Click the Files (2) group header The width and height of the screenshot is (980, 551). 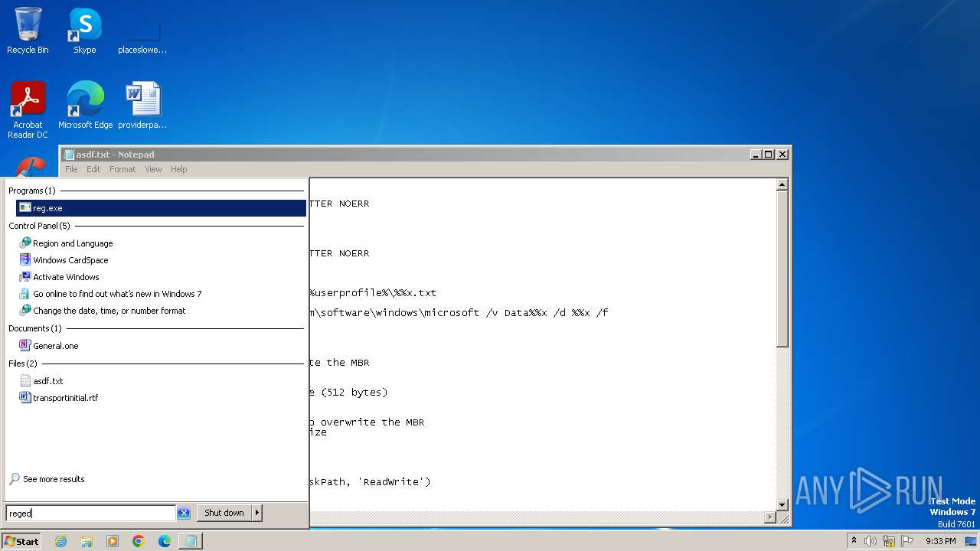pyautogui.click(x=23, y=364)
